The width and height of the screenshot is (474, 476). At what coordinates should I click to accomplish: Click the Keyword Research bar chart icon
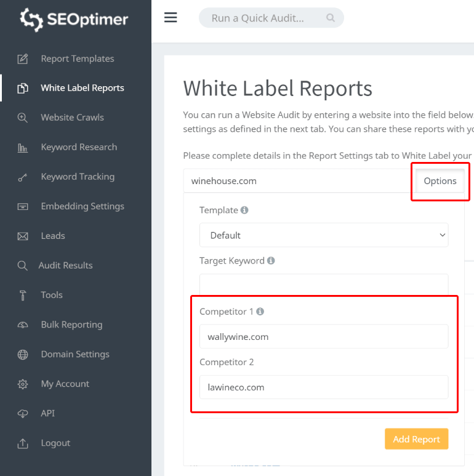click(x=23, y=148)
